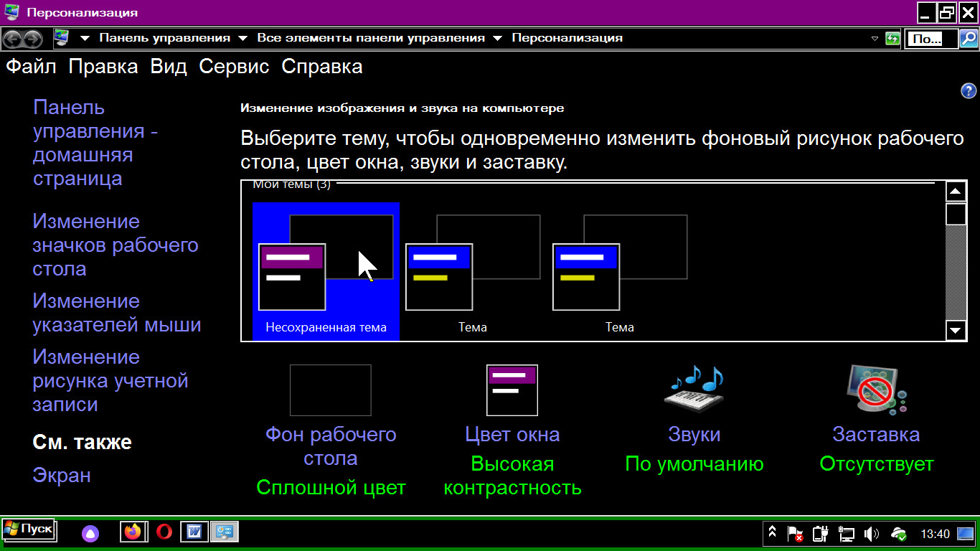Click the 'Цвет окна' color swatch
The height and width of the screenshot is (551, 980).
(x=512, y=390)
